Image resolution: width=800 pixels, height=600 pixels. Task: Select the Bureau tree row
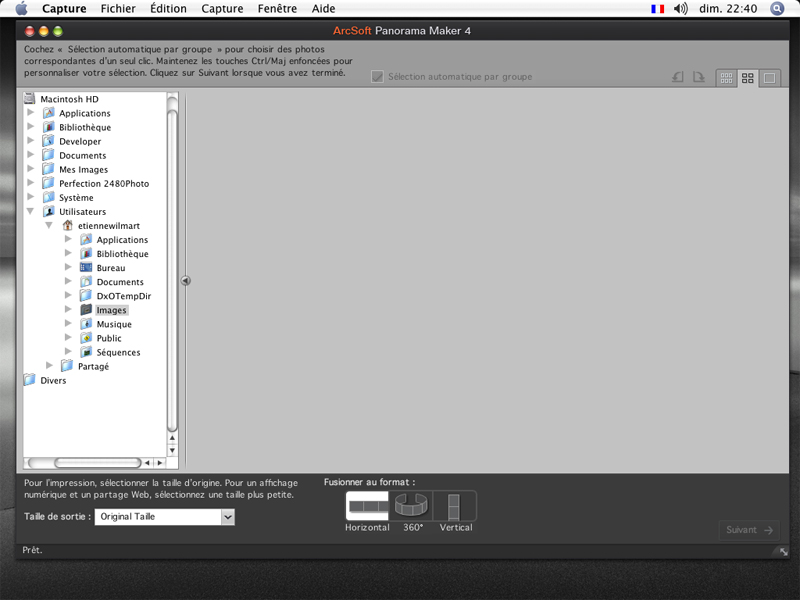(111, 268)
